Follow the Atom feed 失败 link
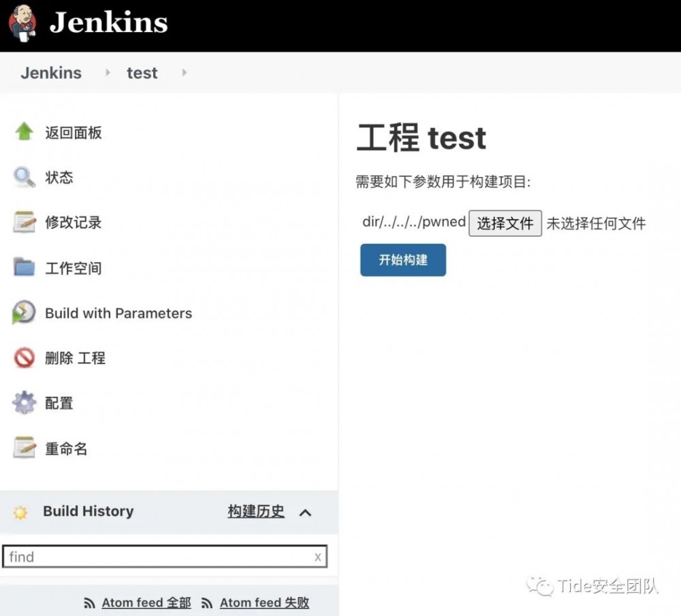Screen dimensions: 681x616 pos(264,602)
